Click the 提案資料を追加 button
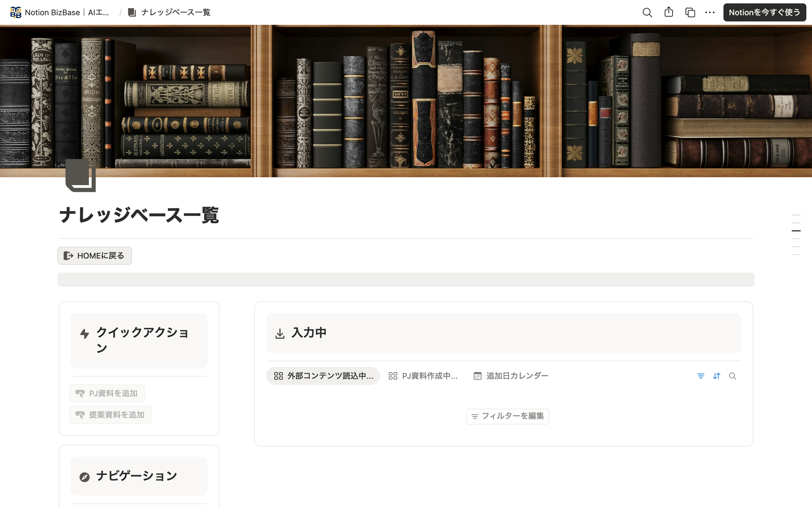The image size is (812, 508). pyautogui.click(x=111, y=415)
